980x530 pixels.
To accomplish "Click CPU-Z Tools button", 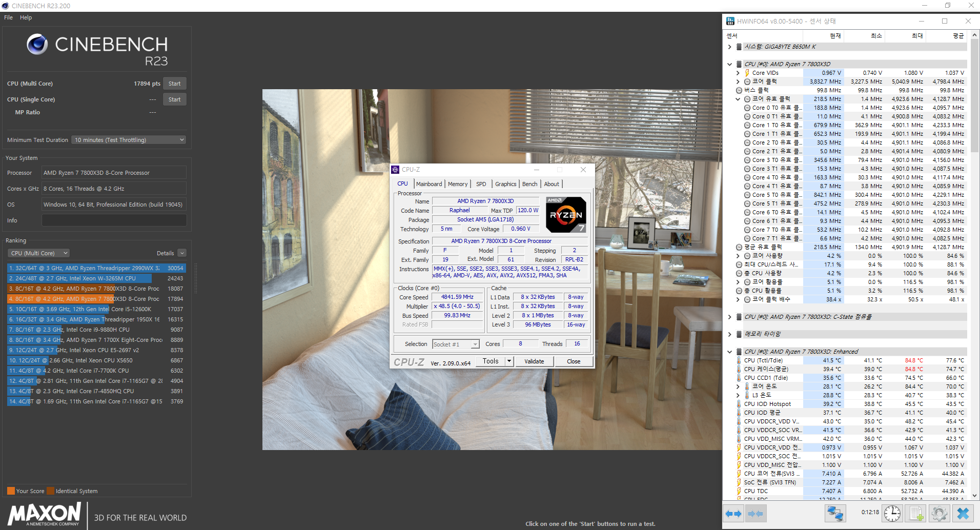I will click(491, 361).
